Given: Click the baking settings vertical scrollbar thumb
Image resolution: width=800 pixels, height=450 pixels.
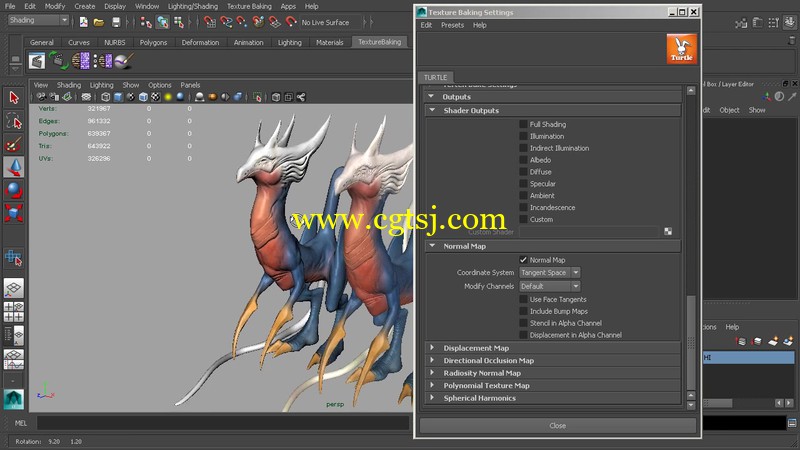Looking at the screenshot, I should pos(691,342).
